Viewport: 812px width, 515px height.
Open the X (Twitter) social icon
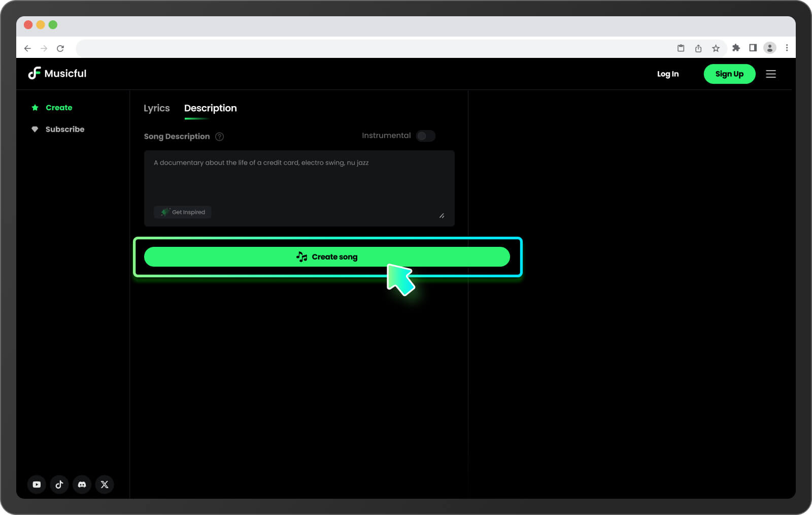[105, 485]
